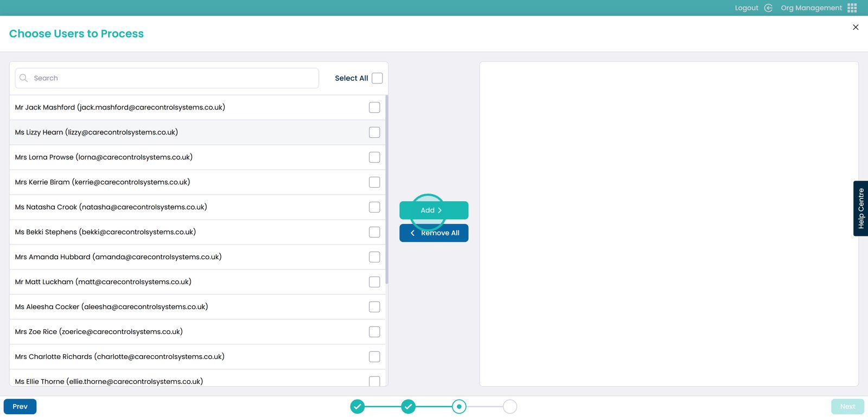Viewport: 868px width, 417px height.
Task: Click the search magnifier icon
Action: [x=23, y=78]
